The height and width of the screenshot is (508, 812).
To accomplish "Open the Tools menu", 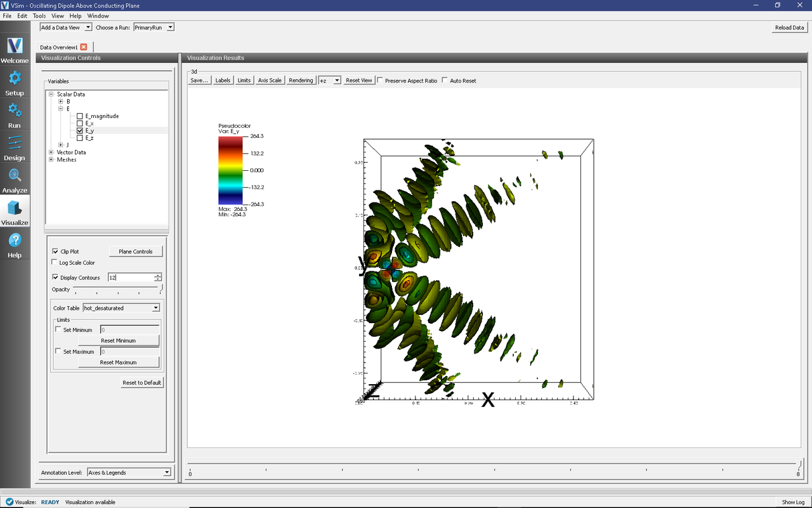I will pyautogui.click(x=39, y=16).
